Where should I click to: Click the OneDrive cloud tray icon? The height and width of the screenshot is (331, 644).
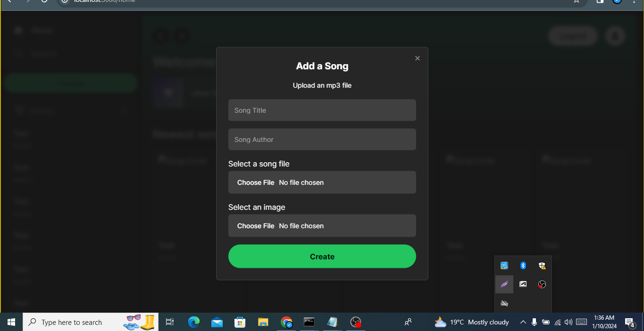point(504,303)
